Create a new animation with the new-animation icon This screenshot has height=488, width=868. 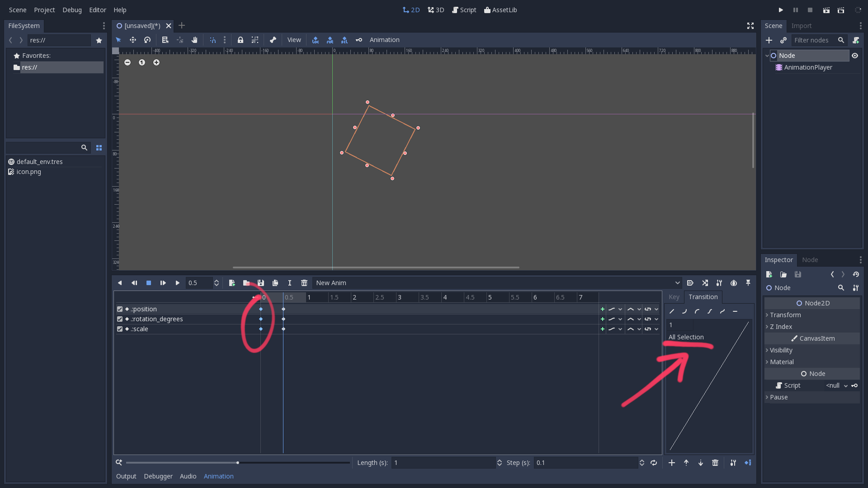(x=232, y=283)
